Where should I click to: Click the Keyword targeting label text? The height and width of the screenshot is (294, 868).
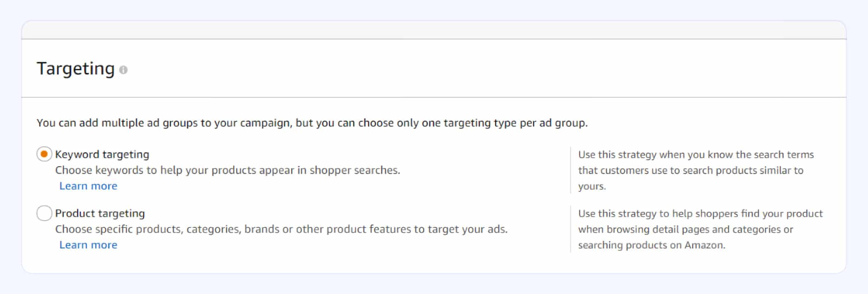coord(102,154)
